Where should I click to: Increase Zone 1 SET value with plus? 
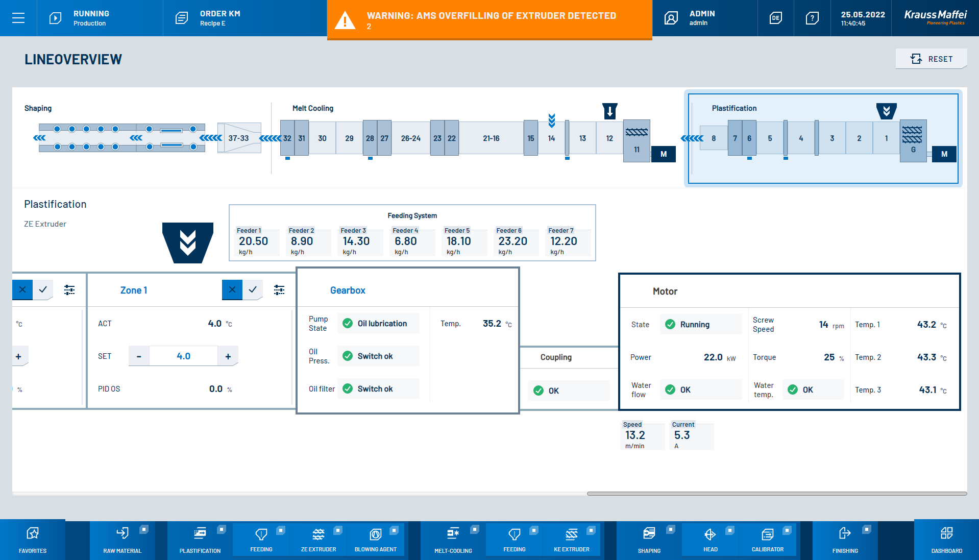tap(228, 356)
